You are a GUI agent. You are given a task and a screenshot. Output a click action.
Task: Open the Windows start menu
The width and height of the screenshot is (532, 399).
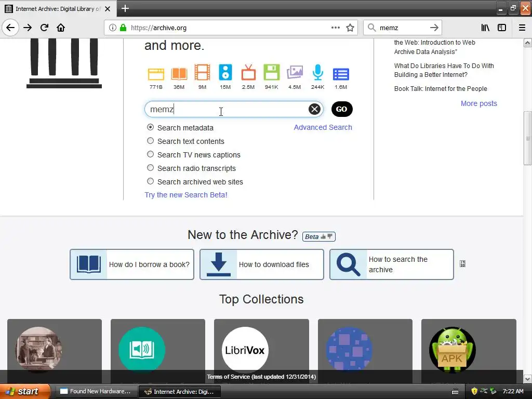25,391
